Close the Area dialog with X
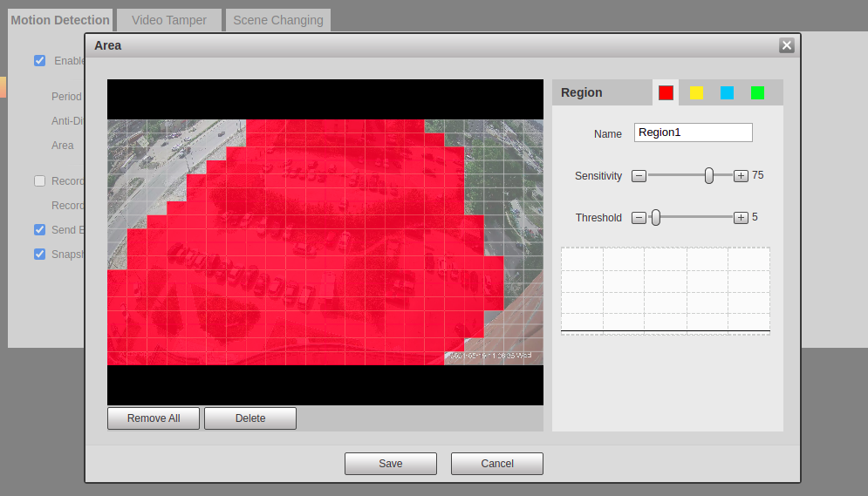Screen dimensions: 868x496 [x=787, y=45]
